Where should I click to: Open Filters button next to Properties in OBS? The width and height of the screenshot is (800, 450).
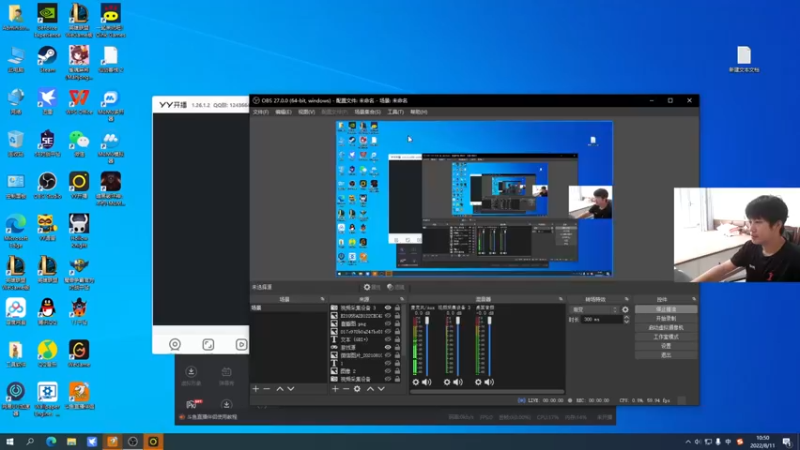395,287
